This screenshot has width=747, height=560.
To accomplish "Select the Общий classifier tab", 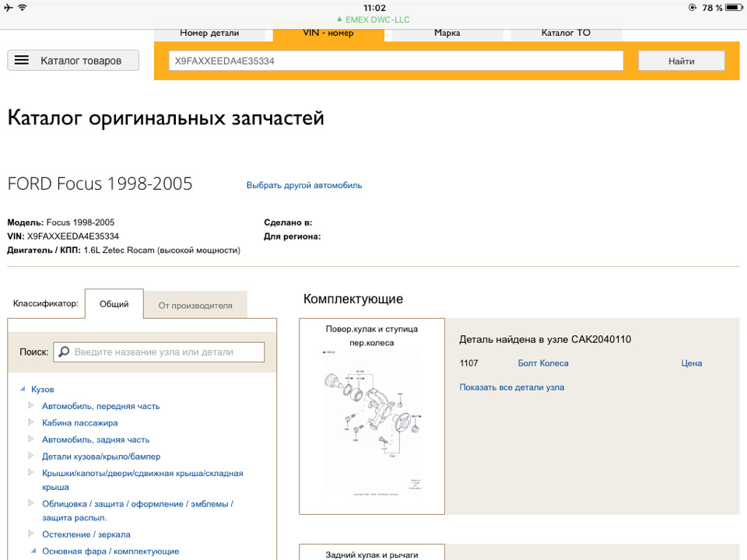I will [x=114, y=304].
